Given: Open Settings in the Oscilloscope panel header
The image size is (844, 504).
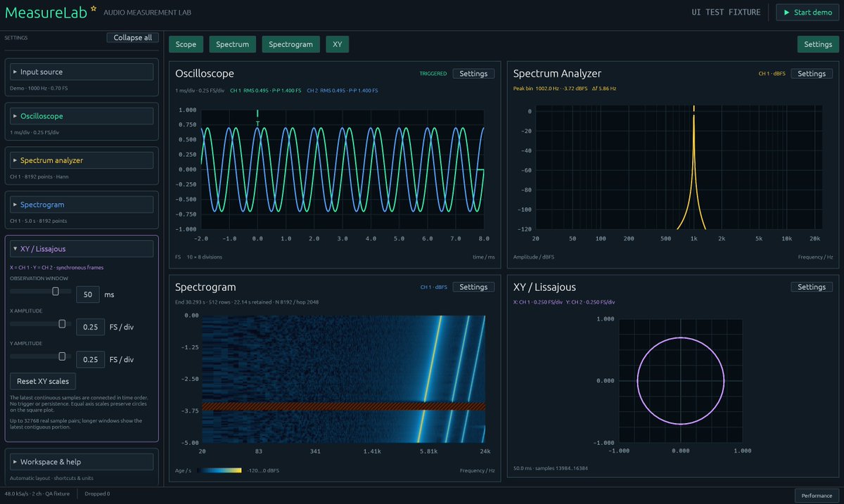Looking at the screenshot, I should pyautogui.click(x=473, y=73).
